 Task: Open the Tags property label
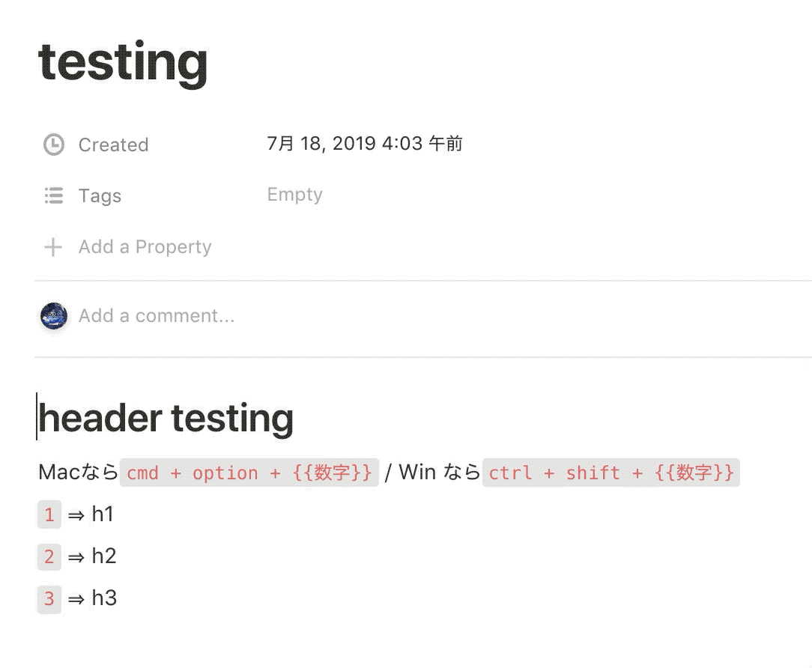point(100,196)
